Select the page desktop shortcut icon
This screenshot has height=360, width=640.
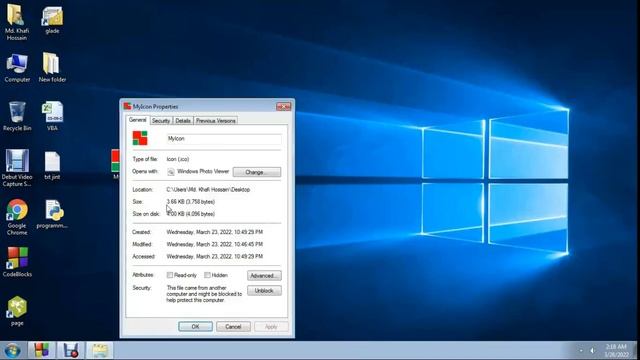coord(17,308)
